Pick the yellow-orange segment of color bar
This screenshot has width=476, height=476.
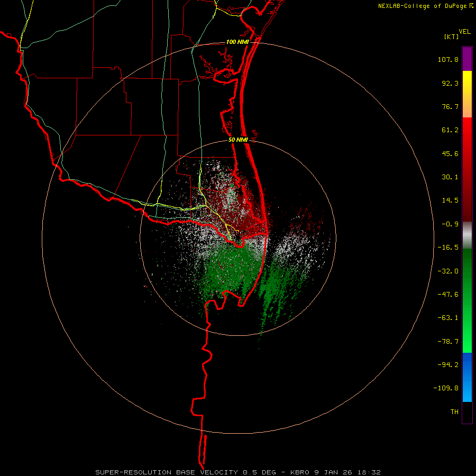[x=467, y=94]
